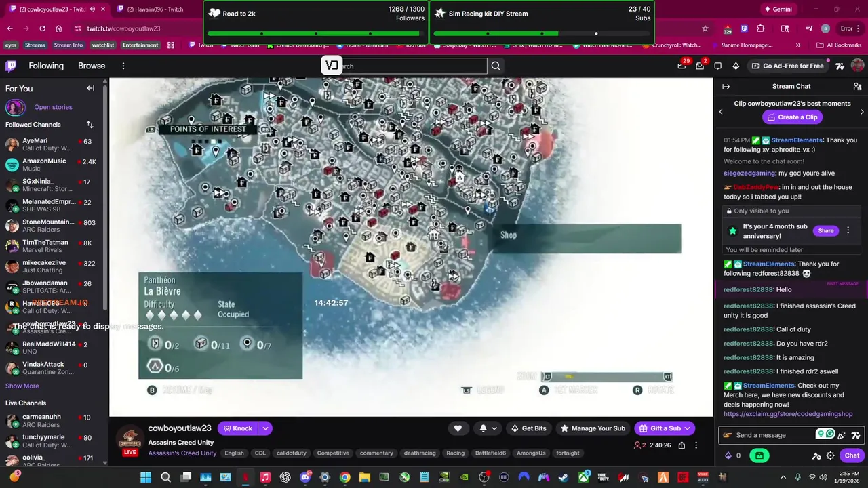
Task: Sort followed channels using the arrows icon
Action: [90, 125]
